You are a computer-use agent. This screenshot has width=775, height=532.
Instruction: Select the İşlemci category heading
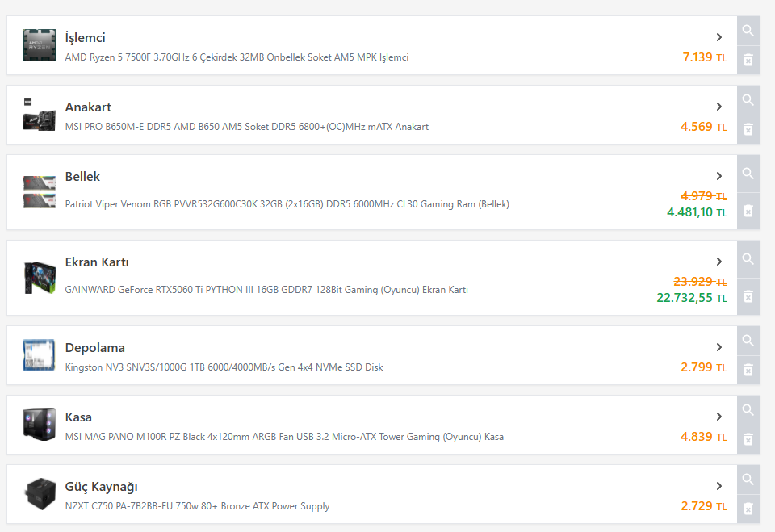tap(85, 38)
